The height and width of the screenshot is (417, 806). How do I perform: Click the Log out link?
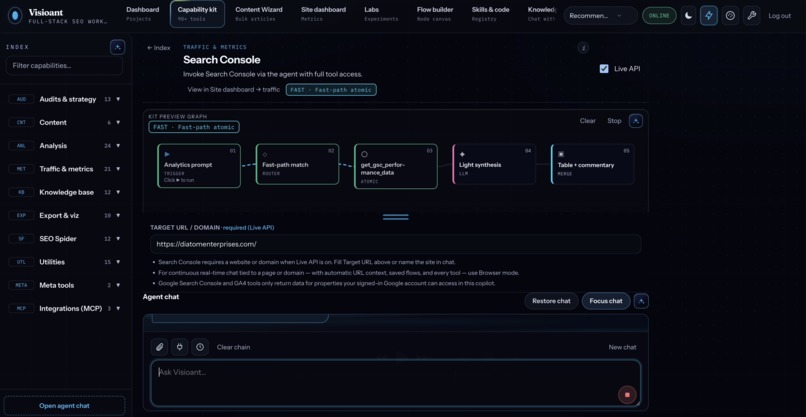point(779,16)
